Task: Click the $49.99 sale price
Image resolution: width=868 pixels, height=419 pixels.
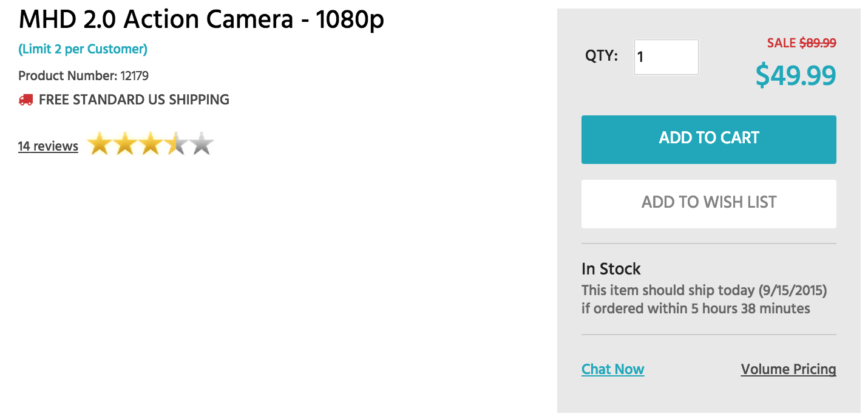Action: click(796, 76)
